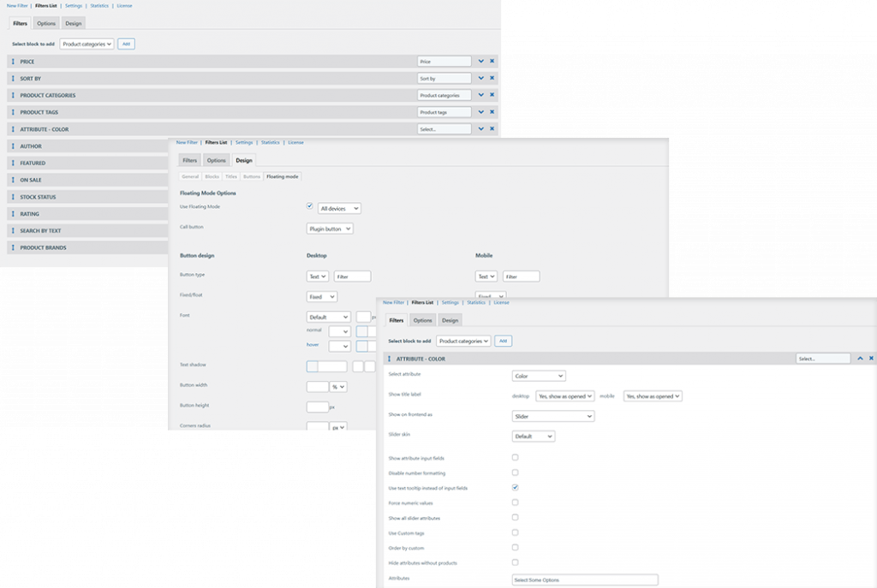
Task: Click drag handle of STOCK STATUS row
Action: [x=13, y=197]
